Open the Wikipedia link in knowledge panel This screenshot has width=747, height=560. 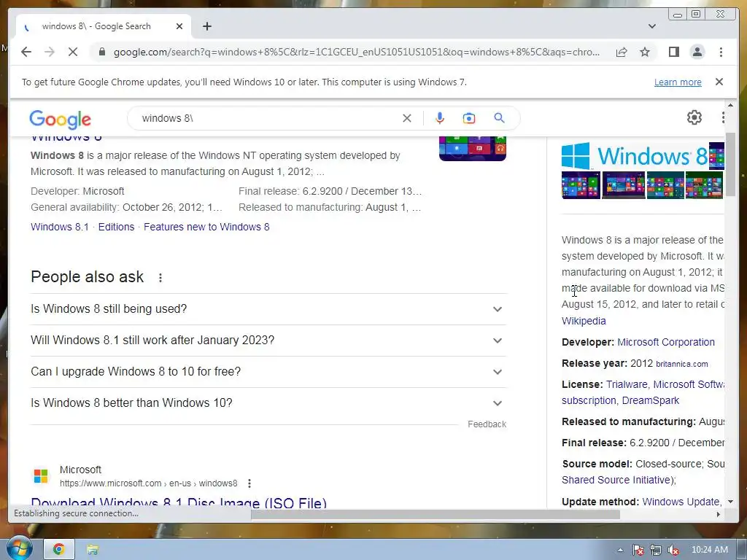pyautogui.click(x=584, y=321)
